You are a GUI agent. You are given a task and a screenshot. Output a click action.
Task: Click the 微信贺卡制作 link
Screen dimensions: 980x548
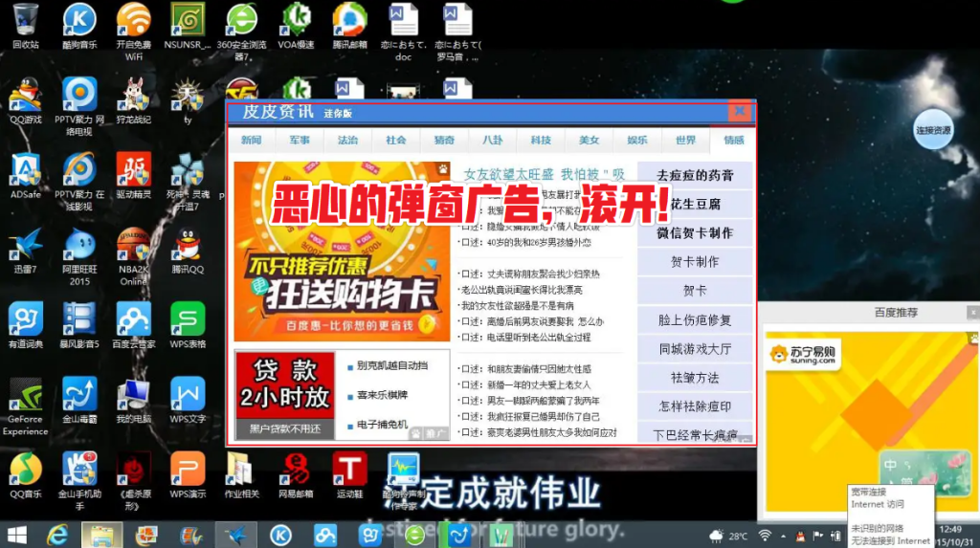[x=695, y=233]
